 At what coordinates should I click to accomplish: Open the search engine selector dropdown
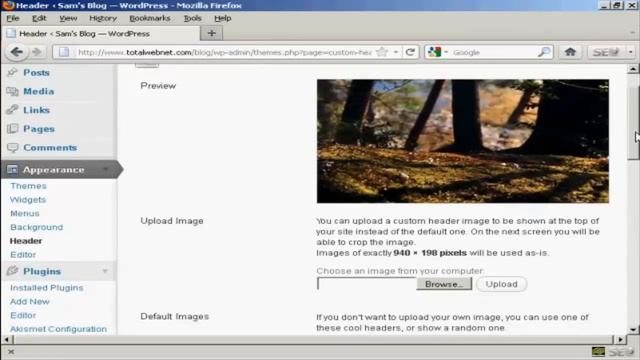(446, 52)
